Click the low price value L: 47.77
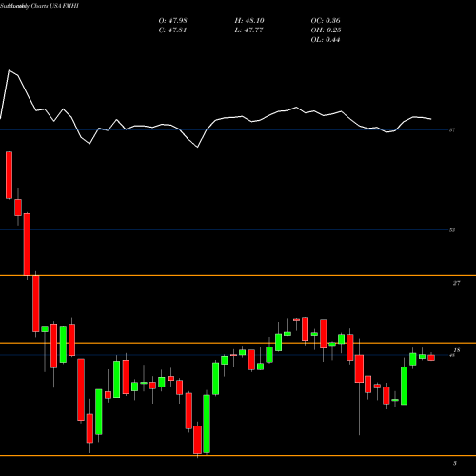This screenshot has width=476, height=476. (x=249, y=30)
